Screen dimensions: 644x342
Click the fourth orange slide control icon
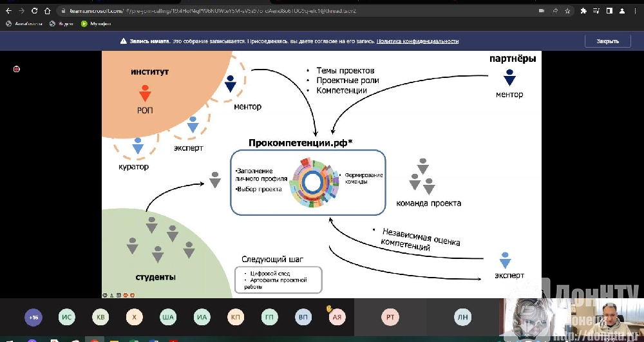(126, 295)
